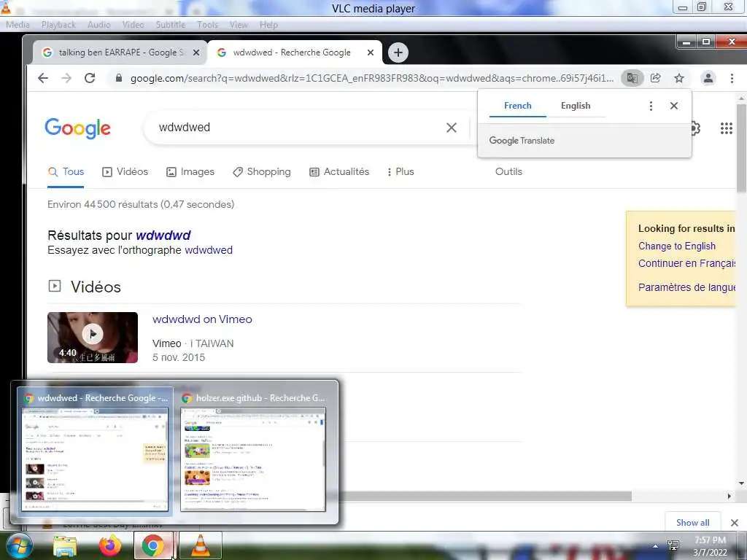The image size is (747, 560).
Task: Open Windows Explorer from taskbar
Action: (x=65, y=545)
